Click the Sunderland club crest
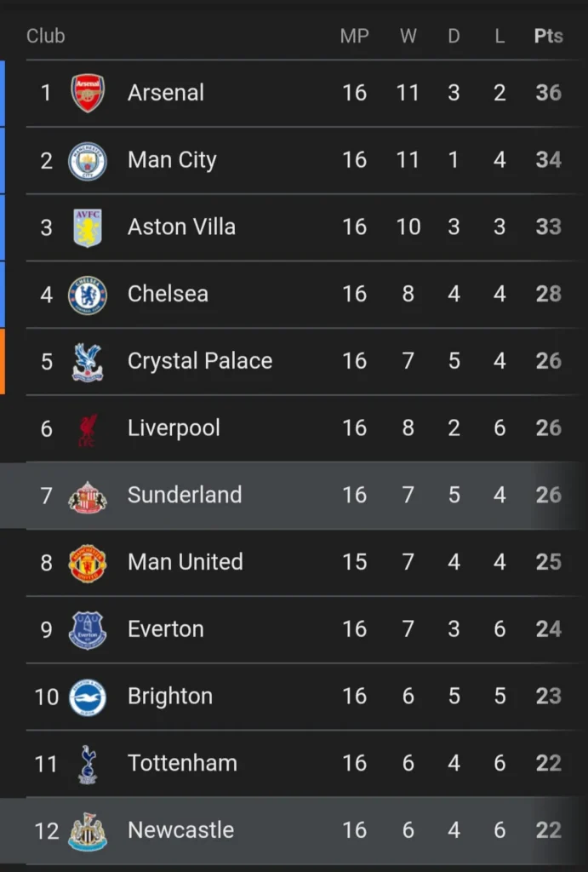 [x=88, y=495]
